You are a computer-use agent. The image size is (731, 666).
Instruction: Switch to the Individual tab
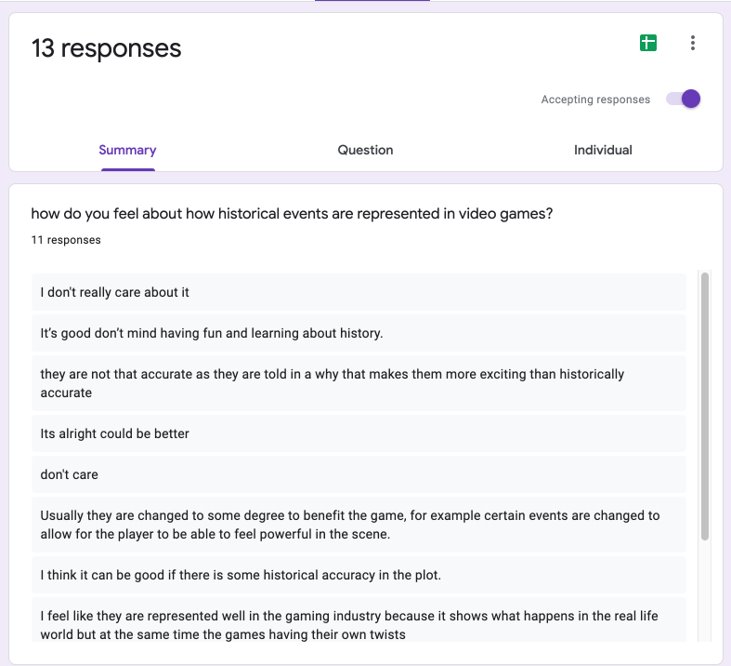(603, 150)
